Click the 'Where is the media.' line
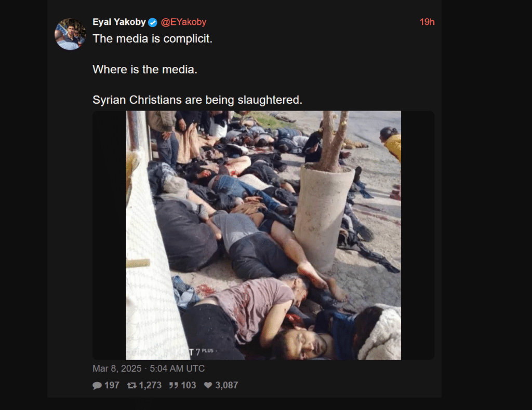 (145, 70)
